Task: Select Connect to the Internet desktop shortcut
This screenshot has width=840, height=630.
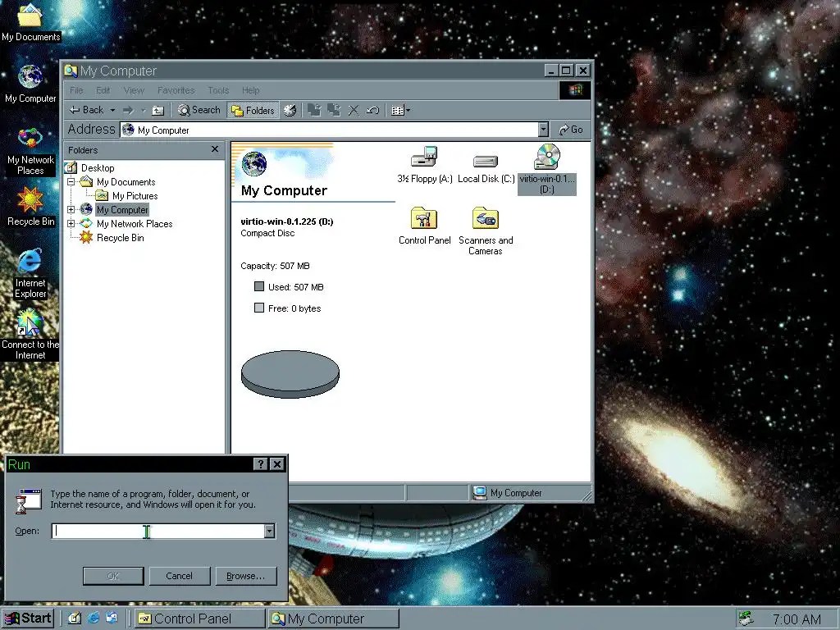Action: [x=30, y=335]
